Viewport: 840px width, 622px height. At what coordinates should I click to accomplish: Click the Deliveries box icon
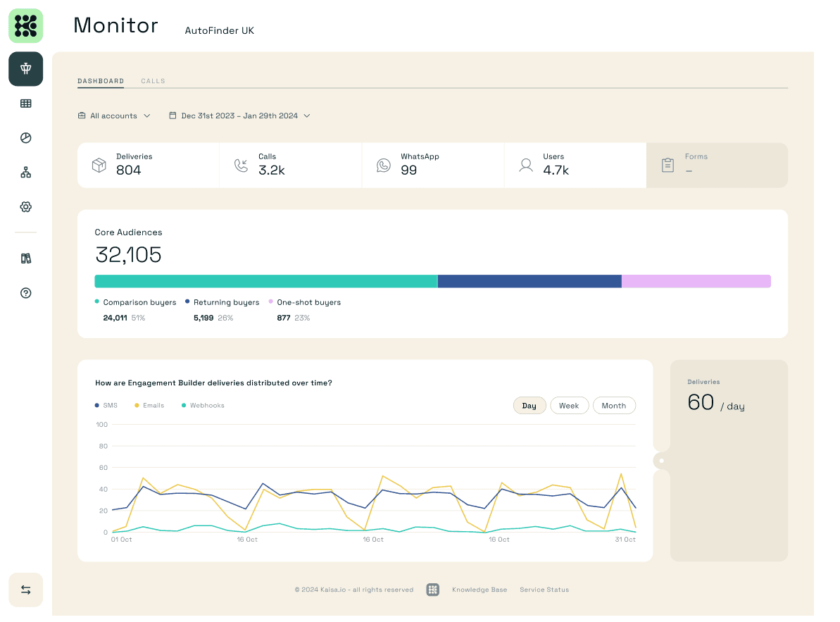(x=99, y=165)
